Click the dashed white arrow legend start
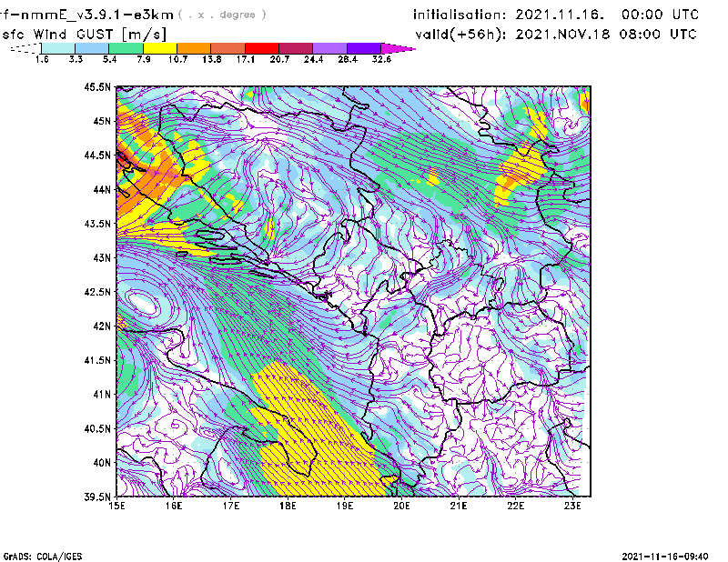Screen dimensions: 728x562 tap(25, 48)
